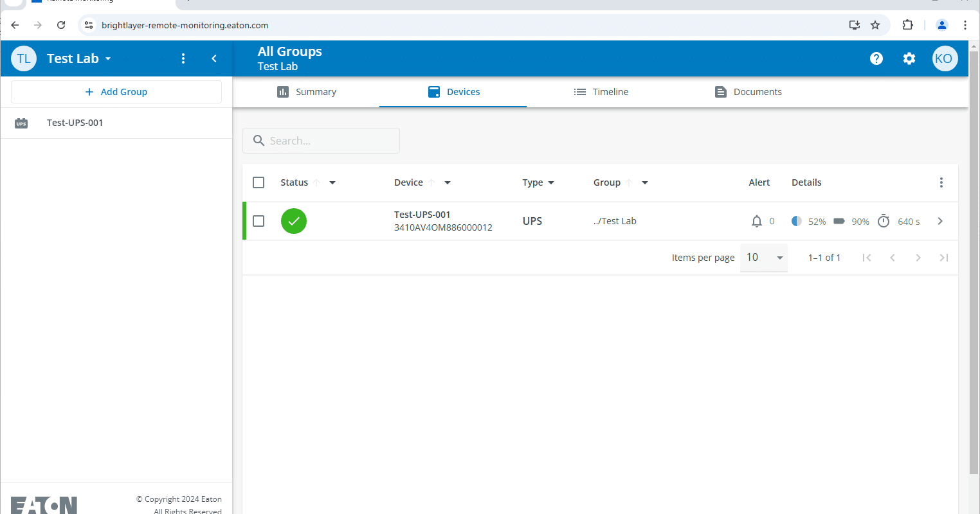Open the KO user avatar menu
This screenshot has height=514, width=980.
(x=945, y=58)
